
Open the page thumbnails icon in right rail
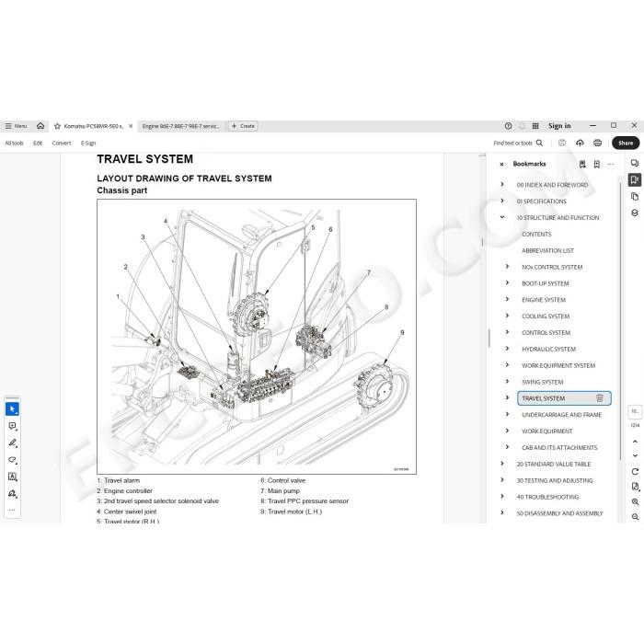tap(635, 196)
